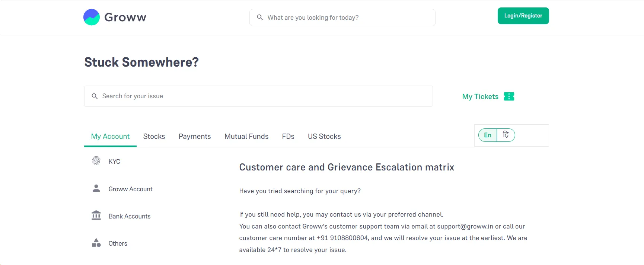Click the Others shapes icon
Image resolution: width=644 pixels, height=265 pixels.
[96, 243]
